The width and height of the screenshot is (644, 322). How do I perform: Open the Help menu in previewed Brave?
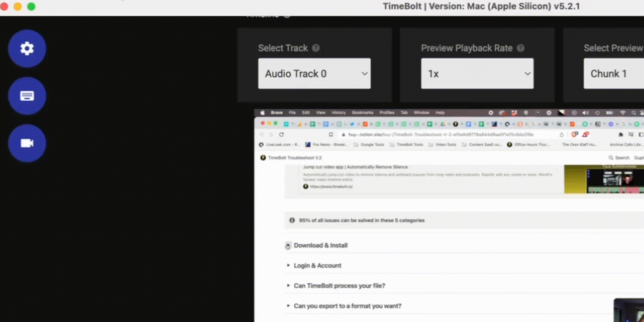(x=440, y=113)
